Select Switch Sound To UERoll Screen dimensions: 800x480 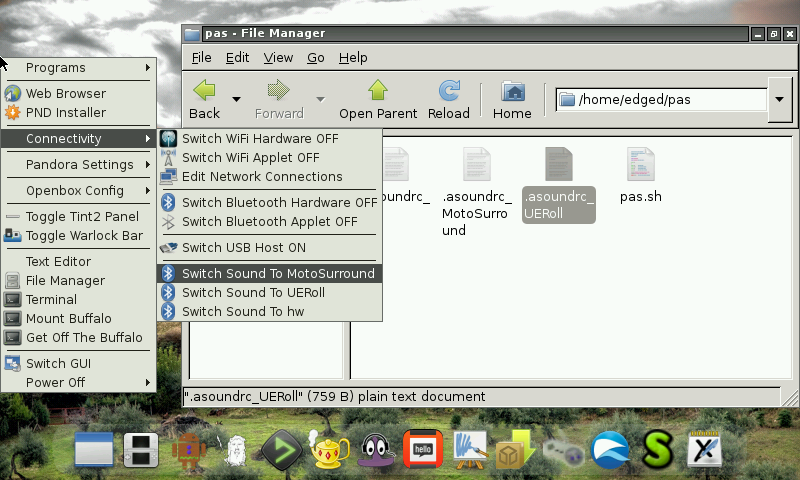pos(253,292)
